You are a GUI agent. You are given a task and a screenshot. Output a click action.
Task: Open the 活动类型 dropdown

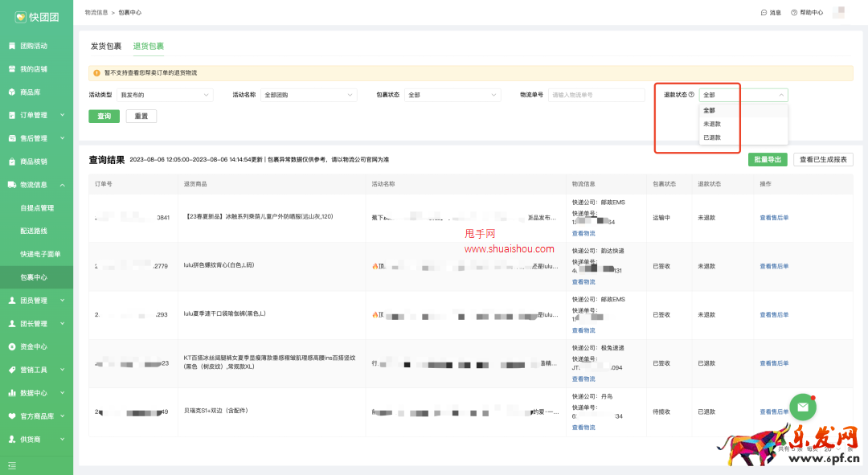pos(165,95)
